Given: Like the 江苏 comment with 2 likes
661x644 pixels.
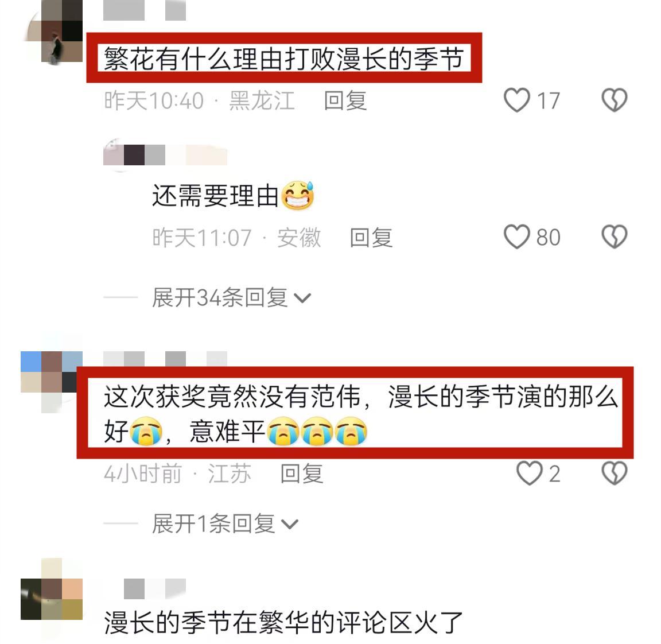Looking at the screenshot, I should (530, 473).
